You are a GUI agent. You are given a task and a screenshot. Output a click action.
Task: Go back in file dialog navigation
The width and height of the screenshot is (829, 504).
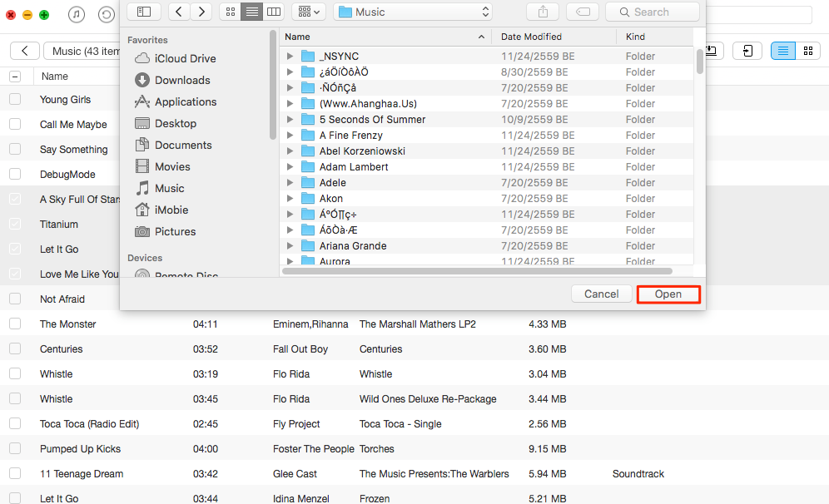pyautogui.click(x=179, y=12)
